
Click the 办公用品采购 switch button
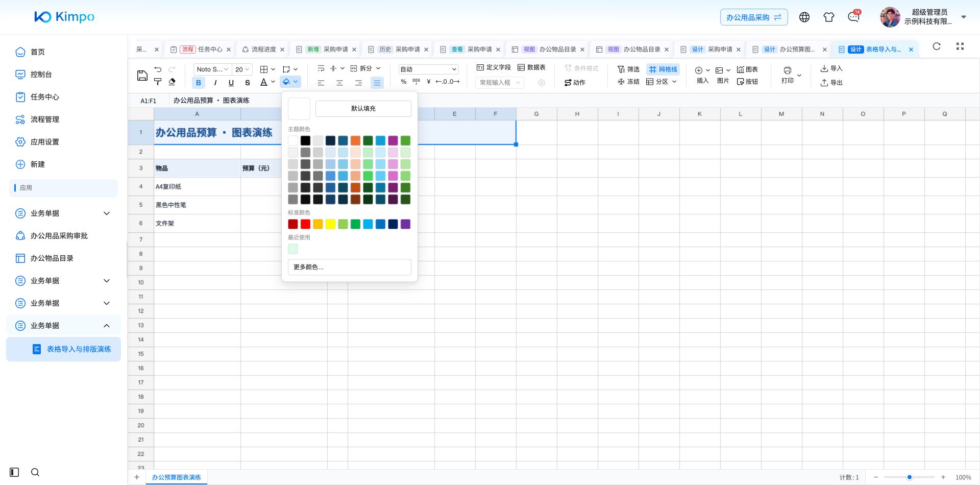coord(754,17)
